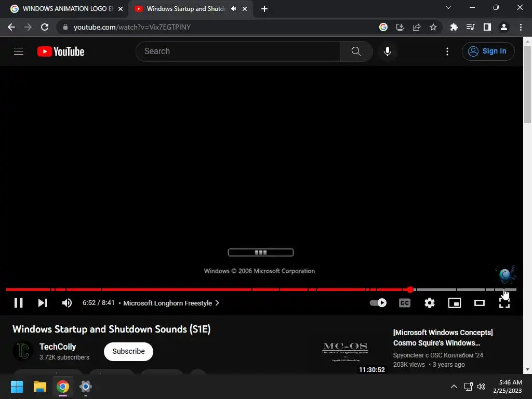532x399 pixels.
Task: Enter full screen mode
Action: pyautogui.click(x=504, y=303)
